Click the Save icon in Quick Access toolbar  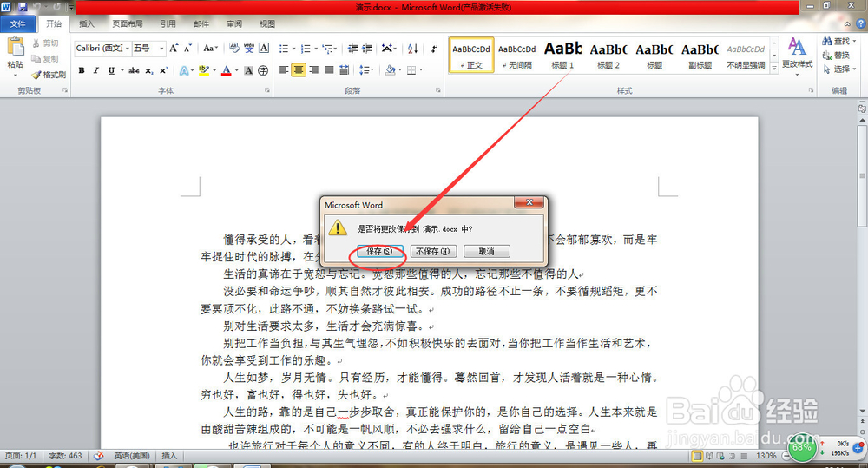click(23, 7)
